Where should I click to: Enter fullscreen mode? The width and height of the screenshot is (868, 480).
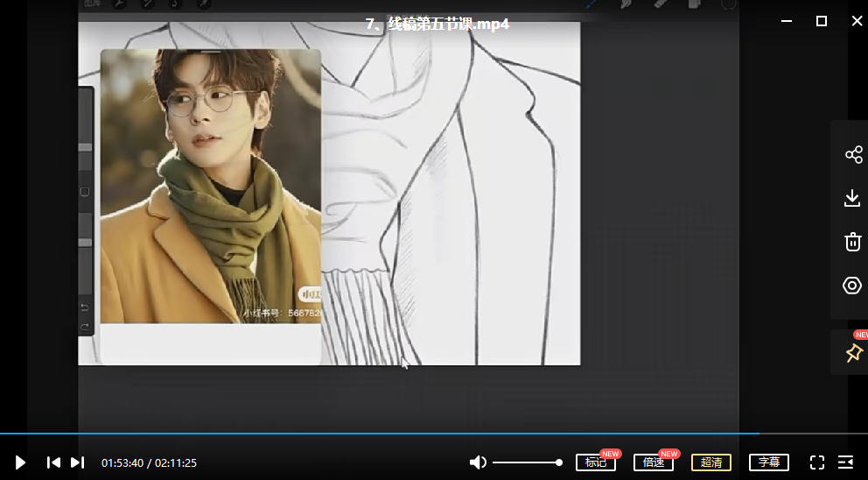[817, 462]
